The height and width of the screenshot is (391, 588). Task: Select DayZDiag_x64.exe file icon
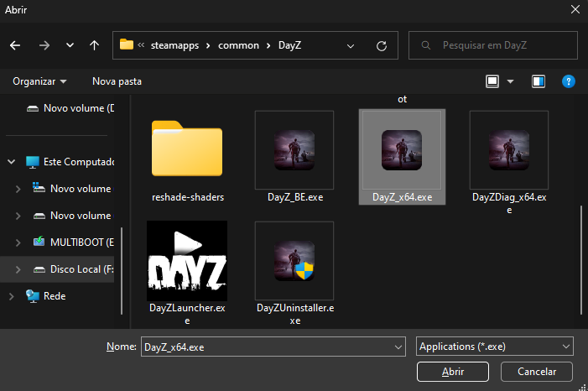pos(509,150)
